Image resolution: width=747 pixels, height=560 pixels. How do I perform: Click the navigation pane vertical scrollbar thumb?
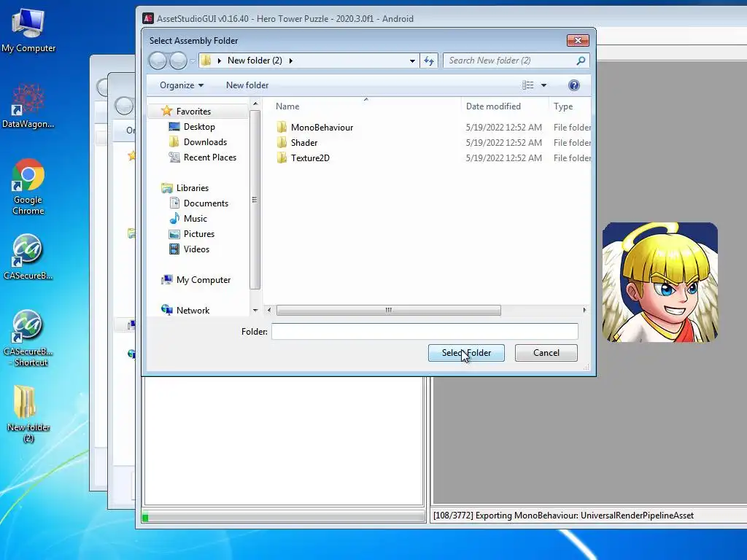[x=255, y=200]
